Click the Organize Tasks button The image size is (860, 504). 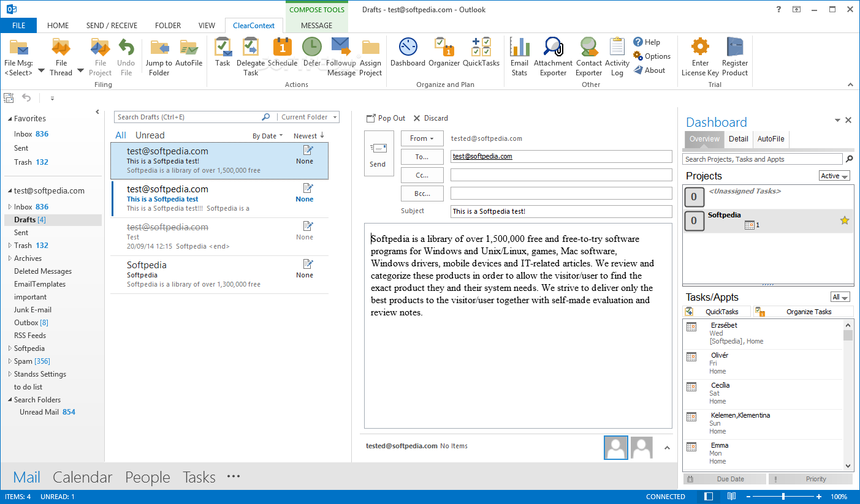[802, 312]
